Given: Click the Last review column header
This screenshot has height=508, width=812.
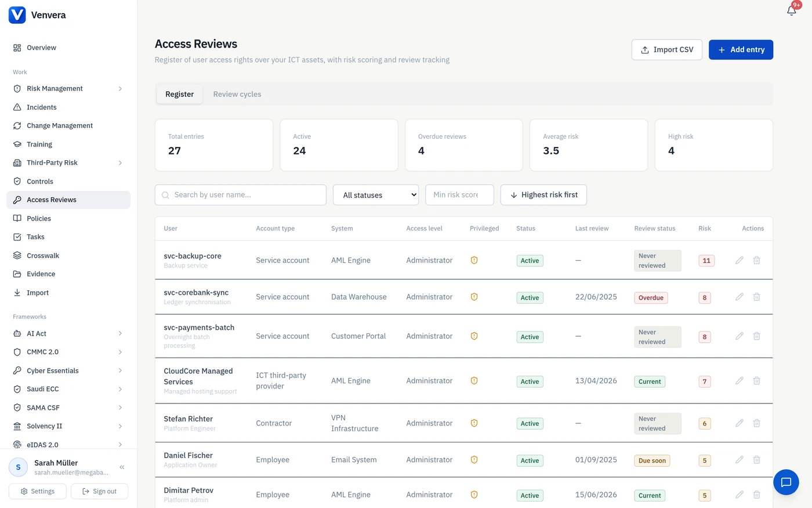Looking at the screenshot, I should click(592, 229).
